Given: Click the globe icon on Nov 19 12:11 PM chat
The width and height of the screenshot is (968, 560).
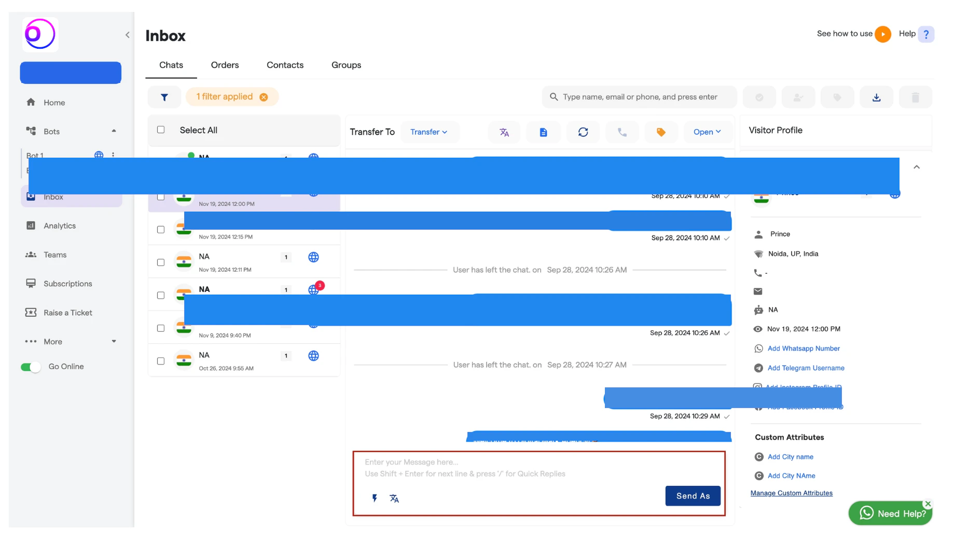Looking at the screenshot, I should point(313,257).
